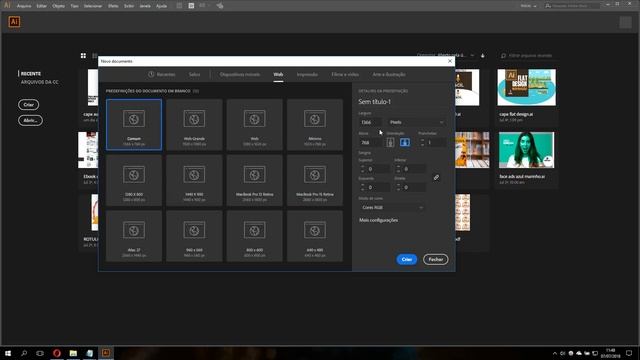
Task: Set landscape orientation icon
Action: [405, 142]
